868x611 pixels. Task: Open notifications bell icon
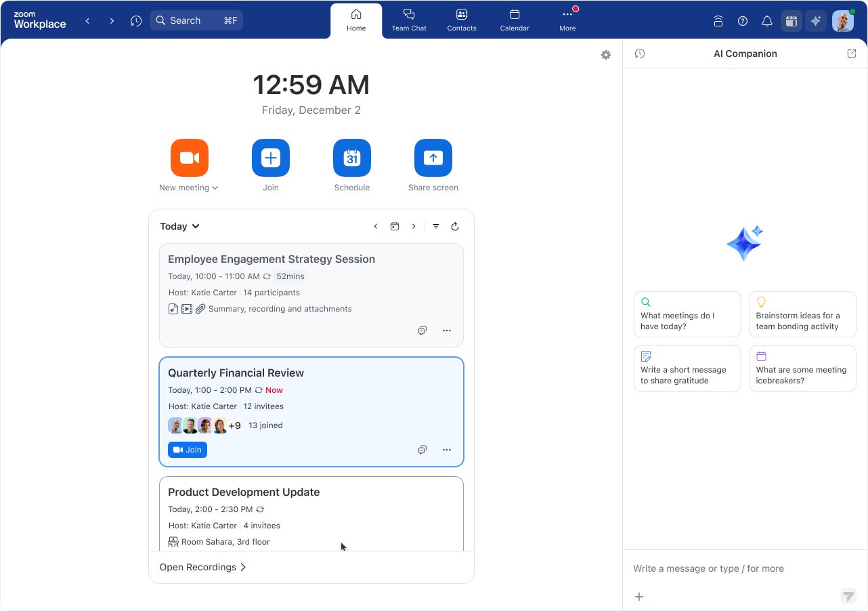(767, 21)
